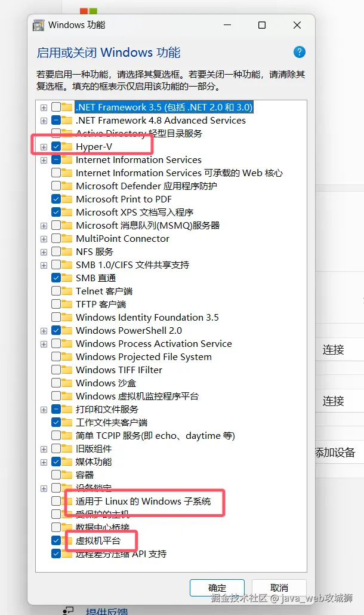Uncheck the Hyper-V checkbox
364x615 pixels.
pos(56,147)
